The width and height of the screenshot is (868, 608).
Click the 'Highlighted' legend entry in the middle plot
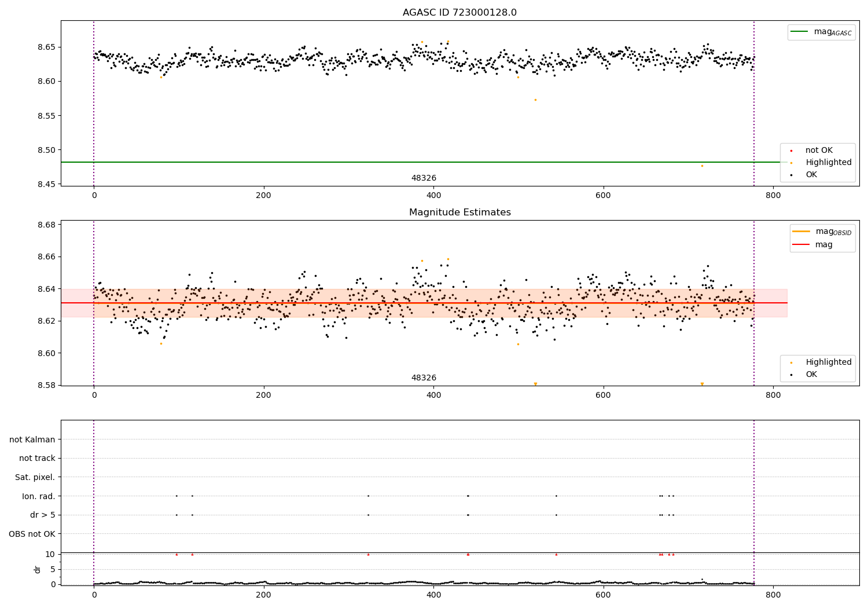828,362
